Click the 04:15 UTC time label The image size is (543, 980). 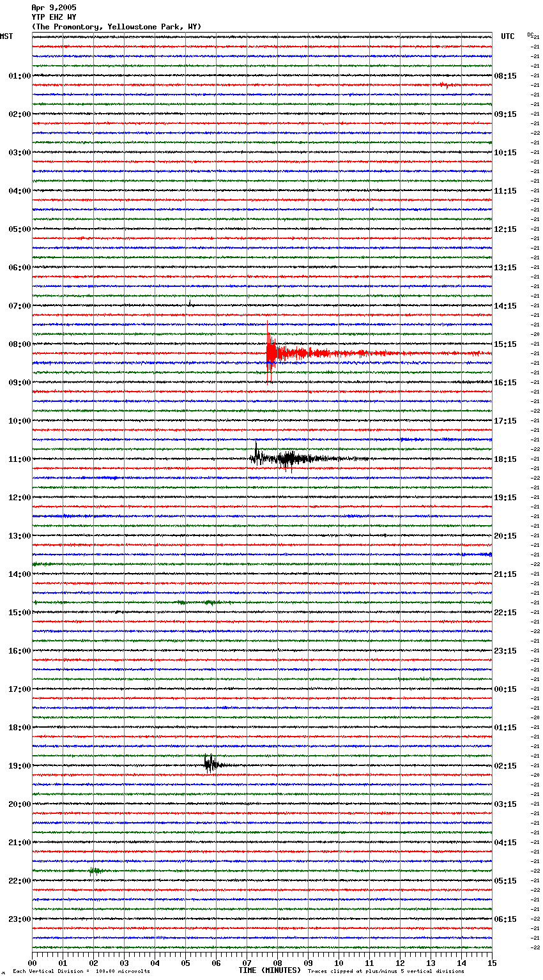point(505,843)
